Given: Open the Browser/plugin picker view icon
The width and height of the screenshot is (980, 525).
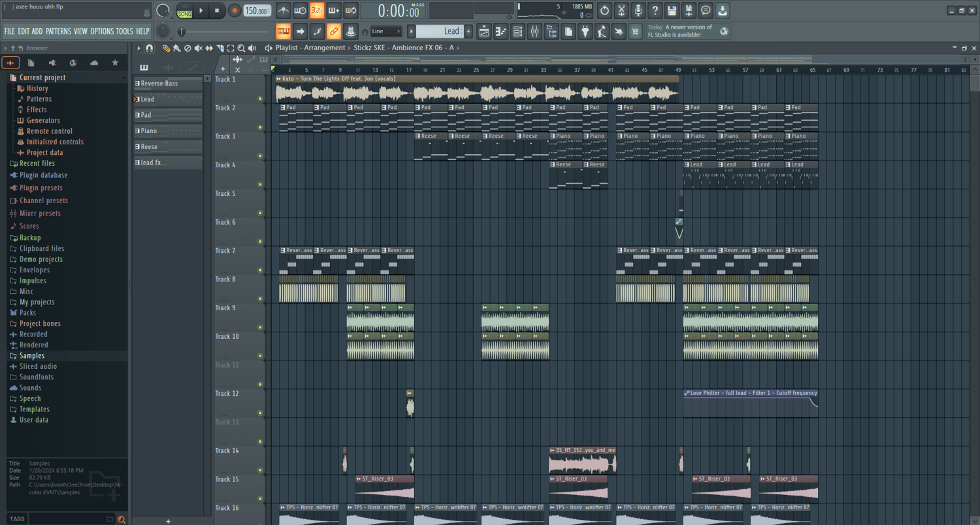Looking at the screenshot, I should point(552,31).
